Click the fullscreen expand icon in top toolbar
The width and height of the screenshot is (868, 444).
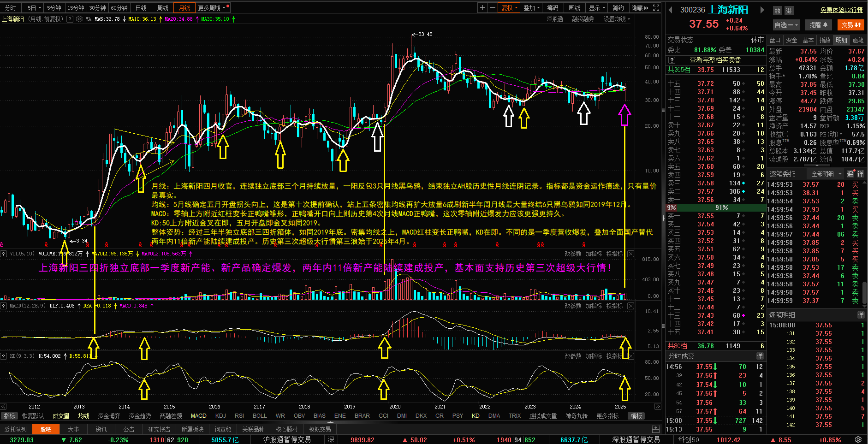point(656,8)
